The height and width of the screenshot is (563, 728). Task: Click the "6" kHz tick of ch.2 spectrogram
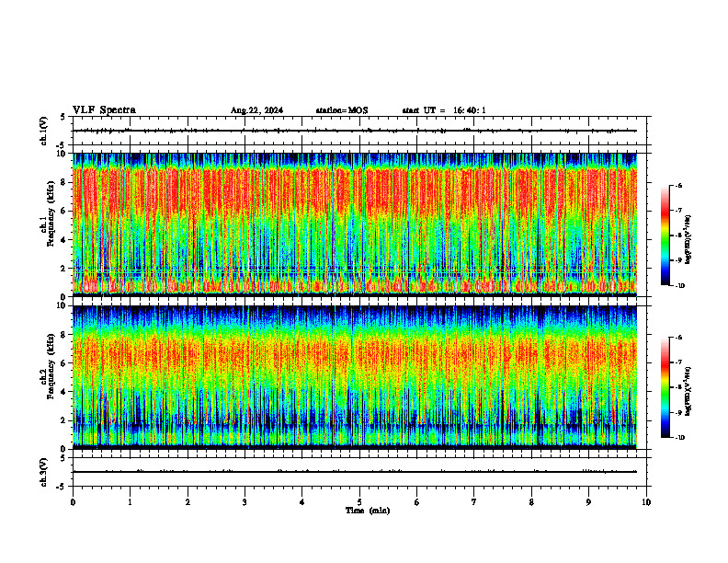point(63,363)
